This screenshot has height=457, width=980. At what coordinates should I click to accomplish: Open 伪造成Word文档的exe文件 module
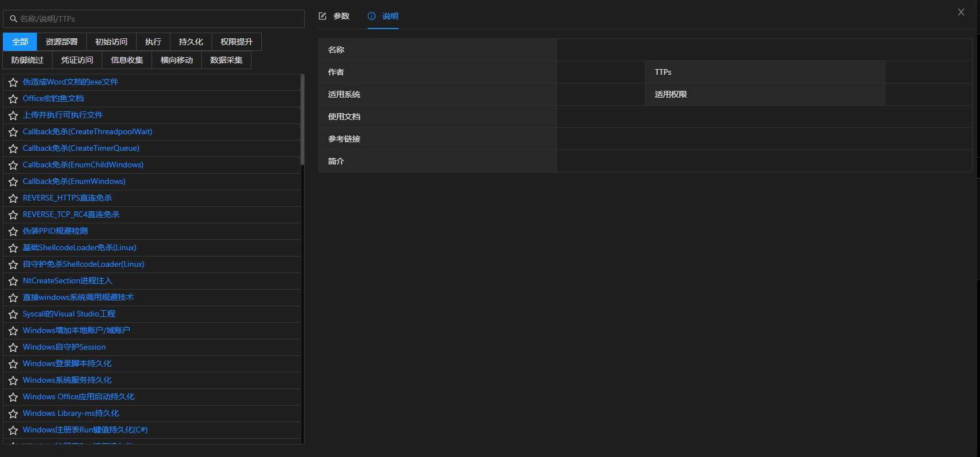[70, 82]
